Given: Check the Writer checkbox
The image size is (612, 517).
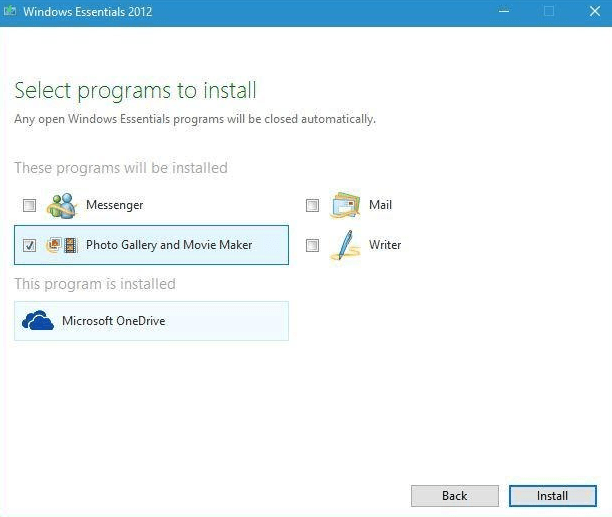Looking at the screenshot, I should [312, 246].
